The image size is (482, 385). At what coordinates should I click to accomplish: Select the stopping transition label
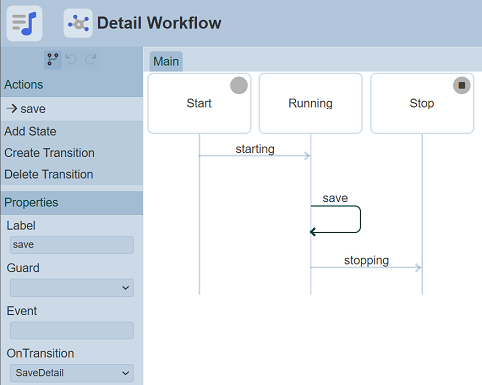pyautogui.click(x=366, y=260)
